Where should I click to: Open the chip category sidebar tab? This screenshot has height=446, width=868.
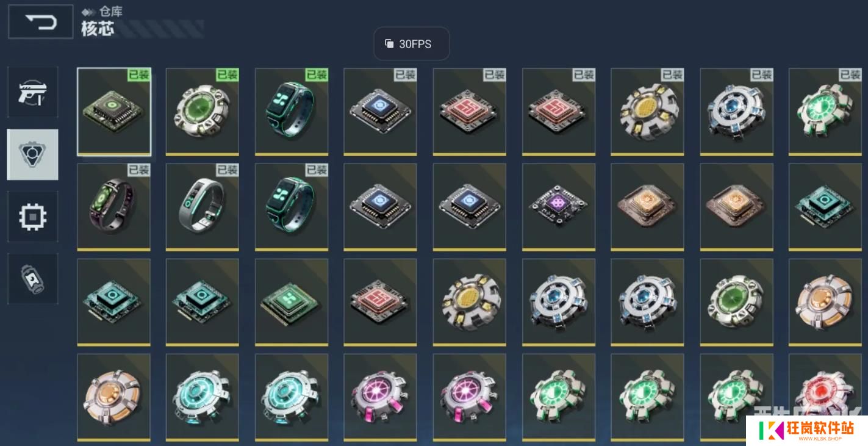(x=33, y=217)
